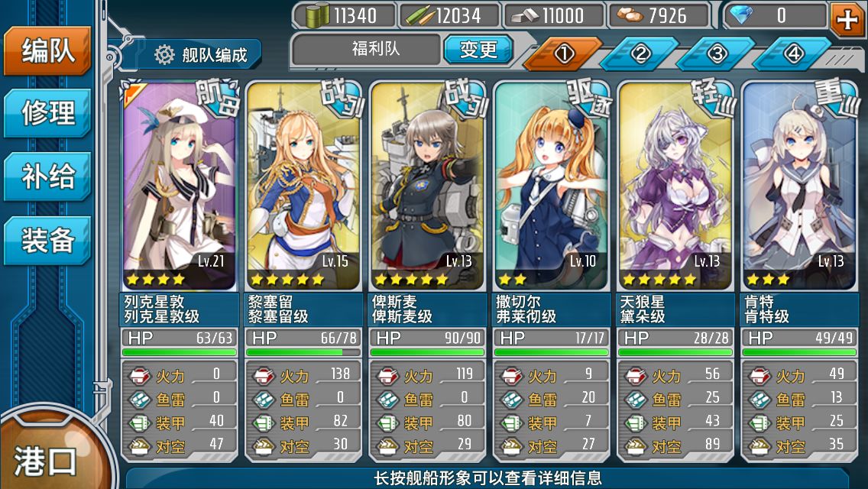
Task: Click the bauxite resource icon
Action: [x=630, y=16]
